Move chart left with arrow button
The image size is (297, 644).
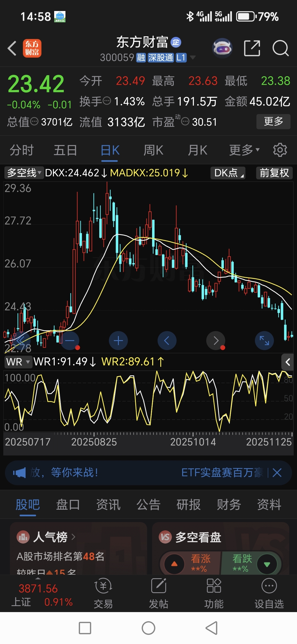pos(167,341)
